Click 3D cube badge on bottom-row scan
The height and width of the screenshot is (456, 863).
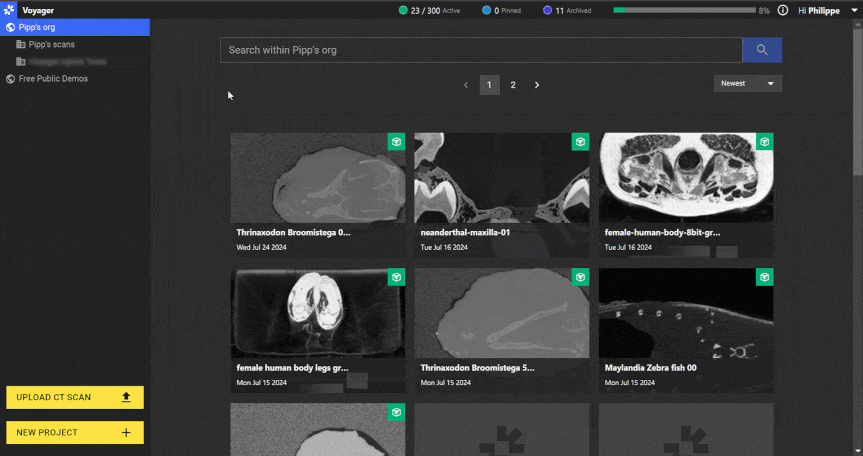click(x=396, y=412)
